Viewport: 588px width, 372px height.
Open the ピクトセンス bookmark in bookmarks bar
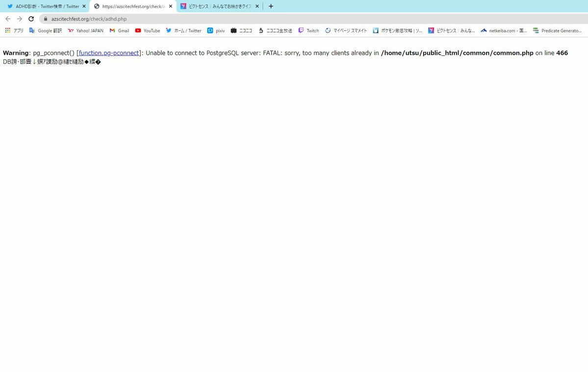pyautogui.click(x=452, y=31)
